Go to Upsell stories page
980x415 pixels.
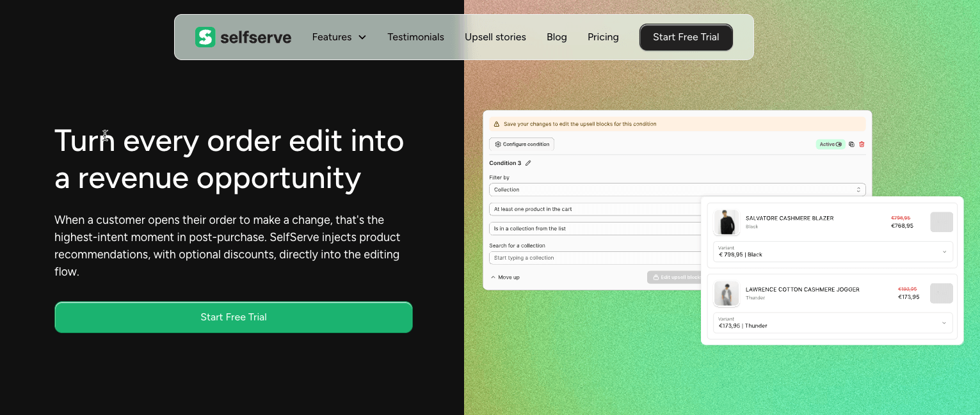(495, 37)
